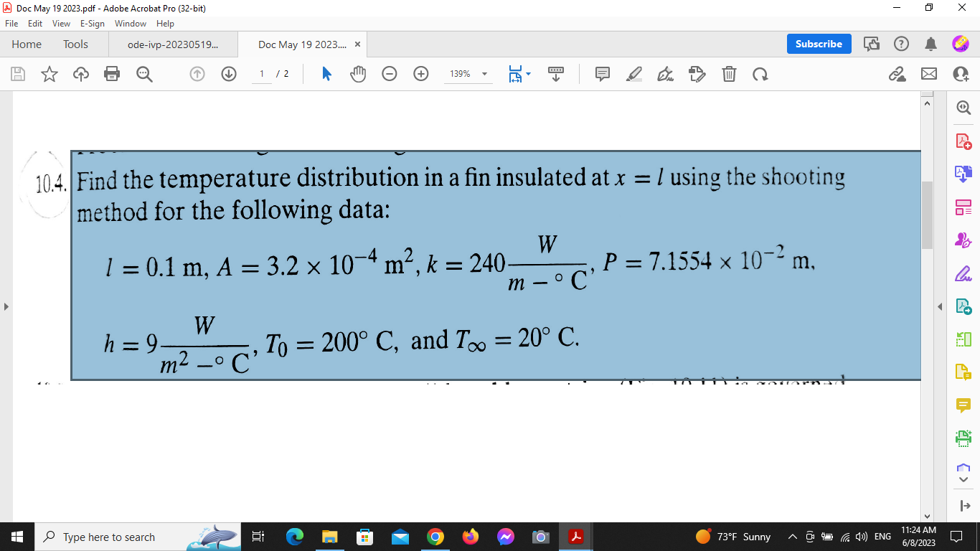This screenshot has height=551, width=980.
Task: Select the highlight text tool
Action: pos(633,73)
